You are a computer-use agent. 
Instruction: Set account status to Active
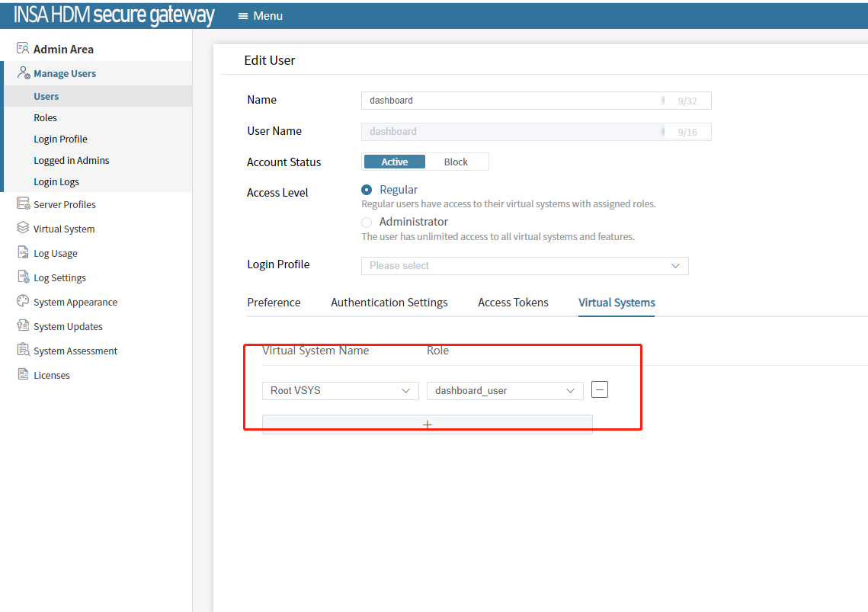tap(394, 162)
